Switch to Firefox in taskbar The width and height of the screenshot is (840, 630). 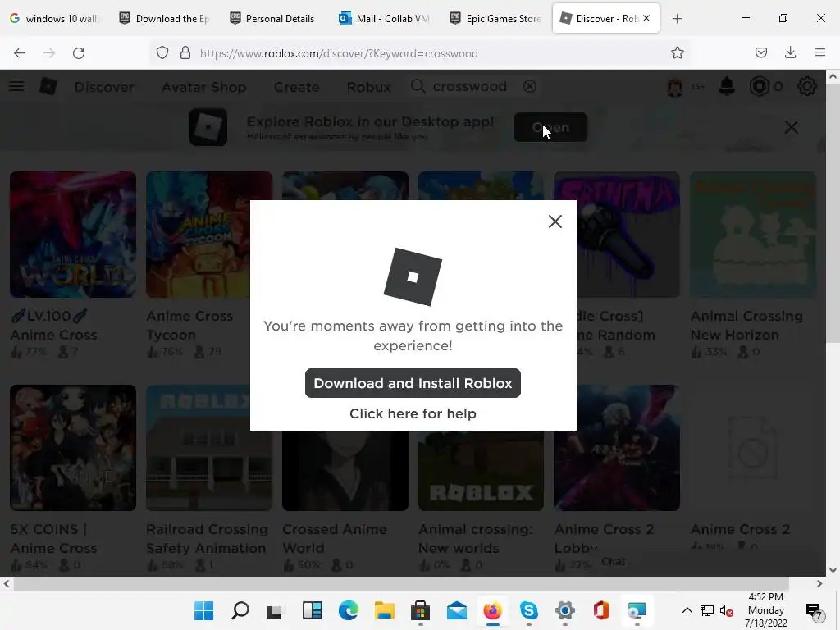tap(492, 610)
